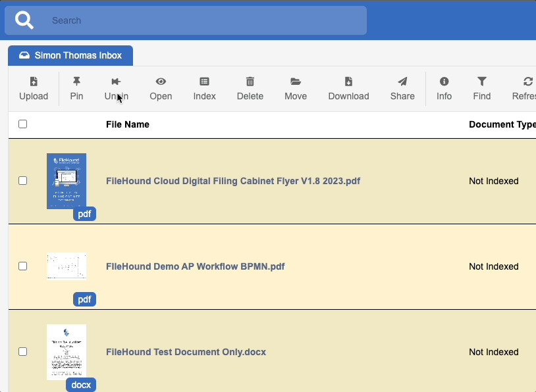This screenshot has width=536, height=392.
Task: Click the Document Type column header
Action: click(502, 124)
